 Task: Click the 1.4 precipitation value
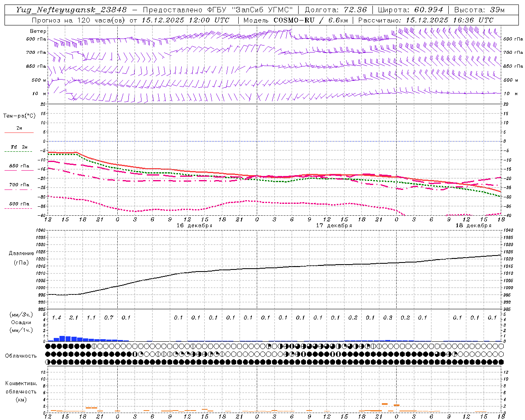(56, 317)
